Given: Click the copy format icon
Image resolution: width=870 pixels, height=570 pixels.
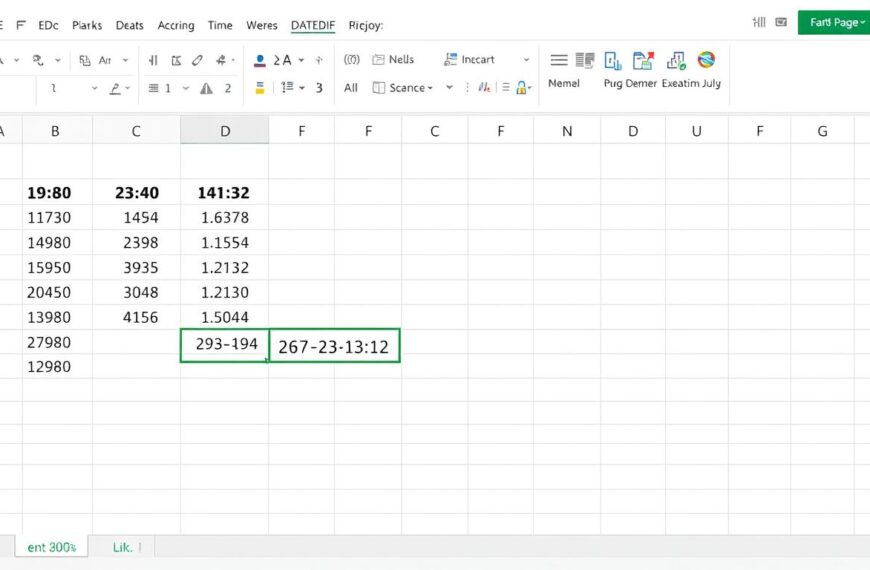Looking at the screenshot, I should pos(84,60).
